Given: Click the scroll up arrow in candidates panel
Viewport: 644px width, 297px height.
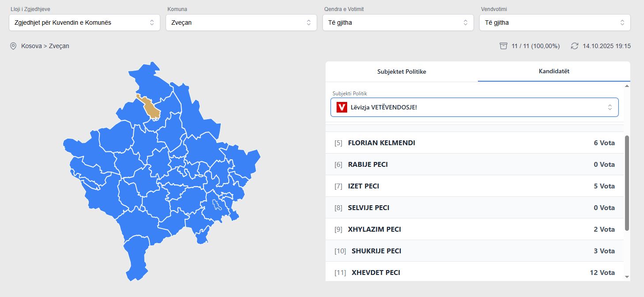Looking at the screenshot, I should 627,86.
